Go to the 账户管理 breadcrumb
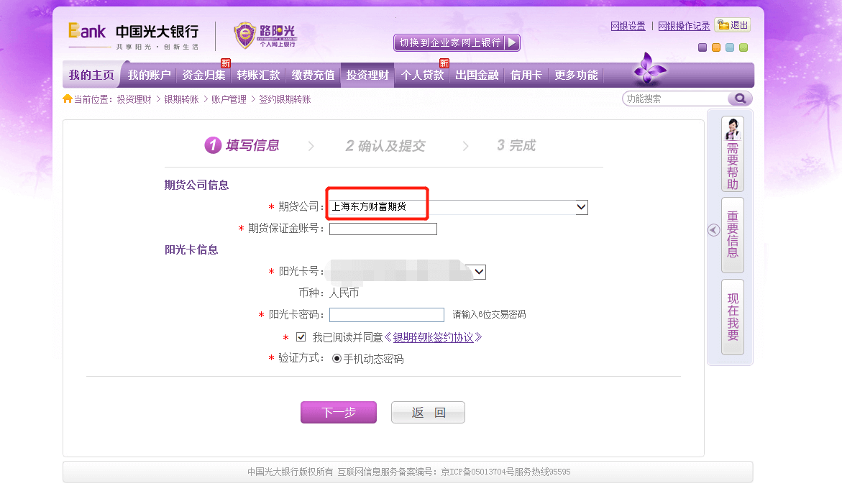The image size is (842, 504). (x=229, y=99)
